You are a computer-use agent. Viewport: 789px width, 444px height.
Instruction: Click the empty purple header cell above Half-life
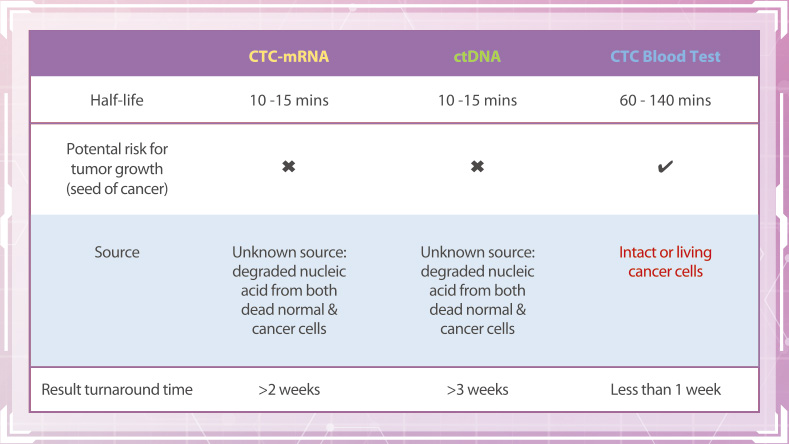(117, 54)
